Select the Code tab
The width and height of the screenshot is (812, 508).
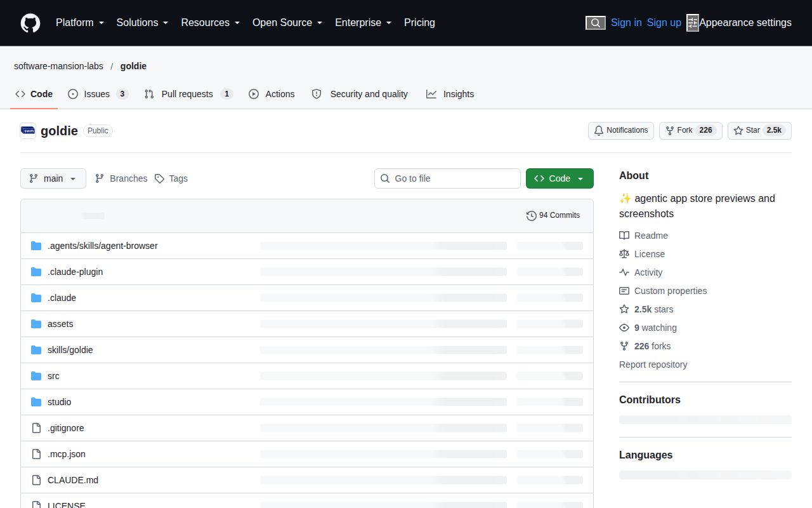[x=34, y=94]
